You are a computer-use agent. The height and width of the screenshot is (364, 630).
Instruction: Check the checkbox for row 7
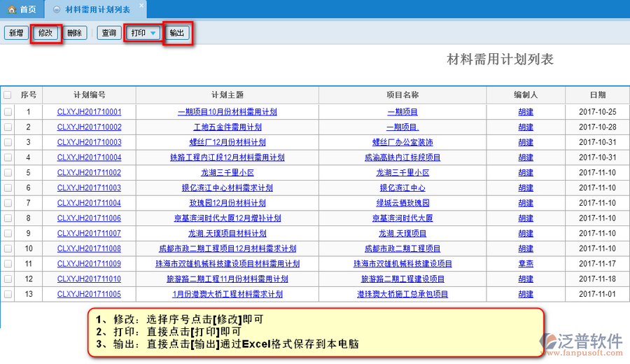[8, 203]
